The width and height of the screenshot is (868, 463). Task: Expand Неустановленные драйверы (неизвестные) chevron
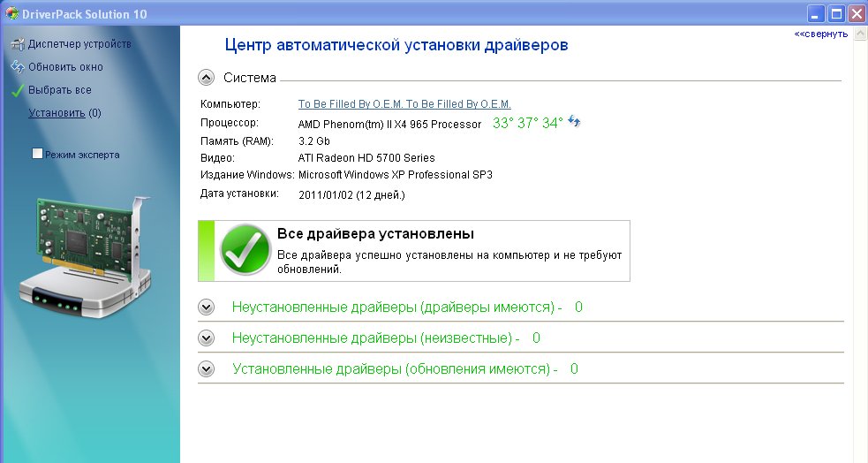coord(206,338)
